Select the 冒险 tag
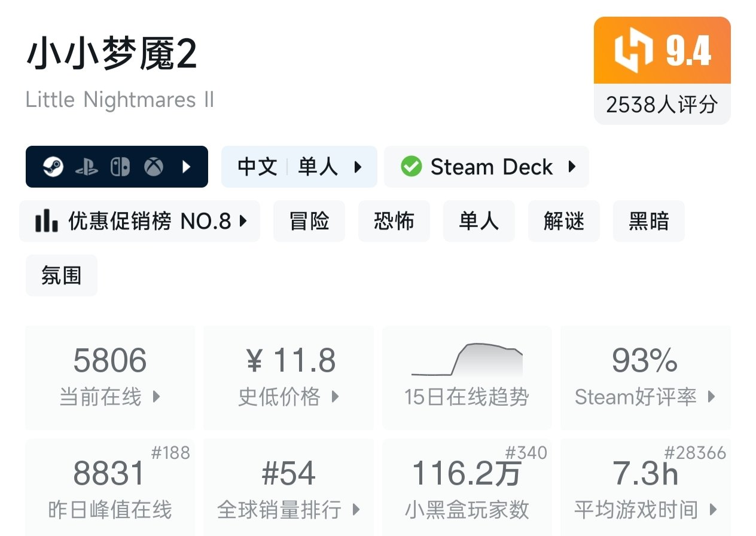756x536 pixels. pyautogui.click(x=309, y=222)
